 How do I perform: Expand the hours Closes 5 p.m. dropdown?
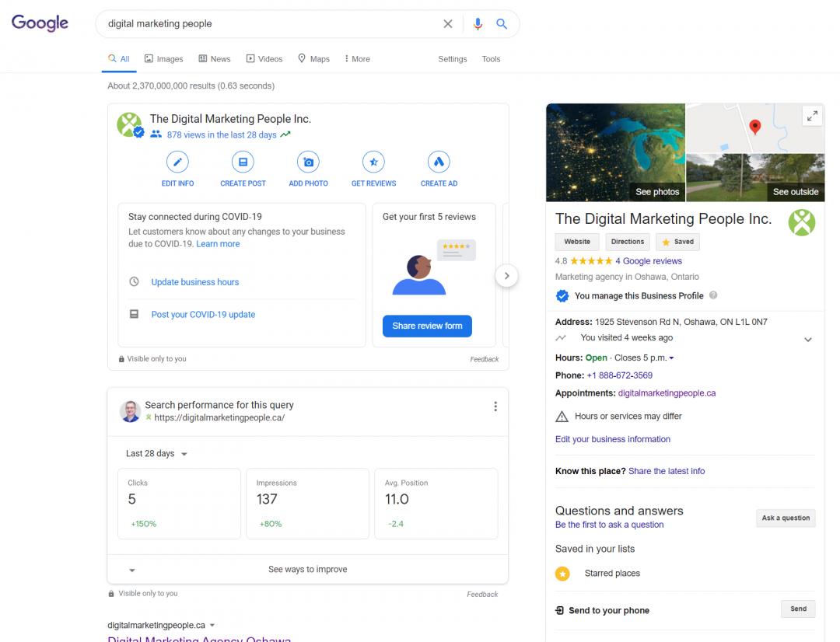[671, 358]
